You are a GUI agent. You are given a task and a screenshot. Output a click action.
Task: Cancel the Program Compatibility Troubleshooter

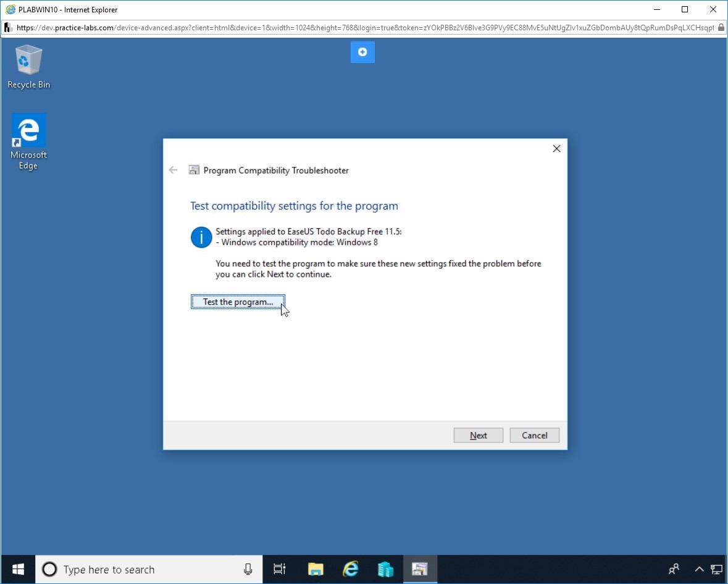pos(534,435)
